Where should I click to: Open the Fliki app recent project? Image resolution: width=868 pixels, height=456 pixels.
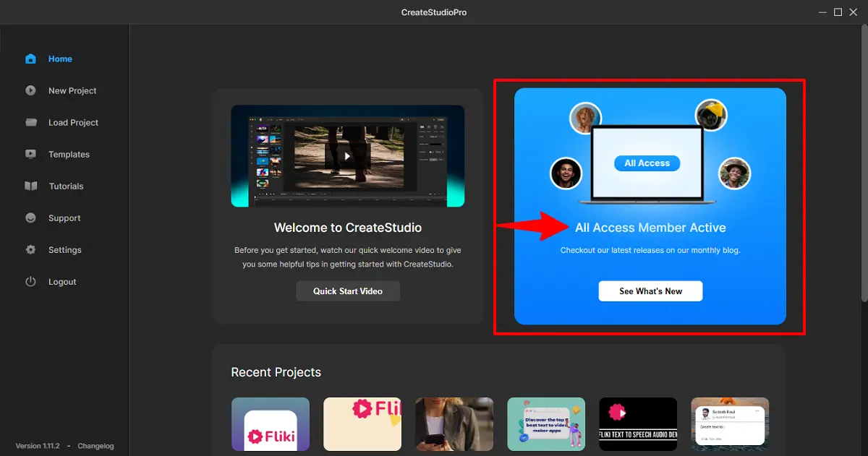pos(271,423)
